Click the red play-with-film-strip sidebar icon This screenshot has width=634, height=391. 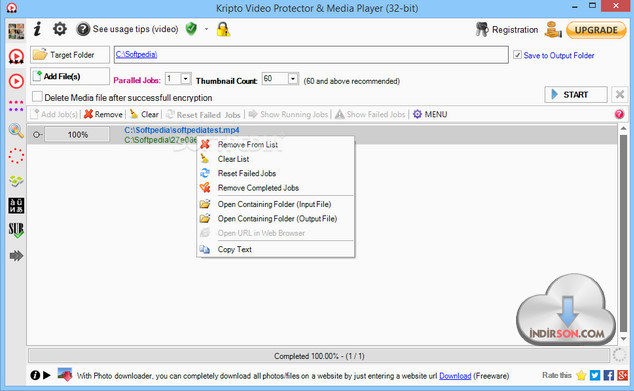tap(16, 57)
